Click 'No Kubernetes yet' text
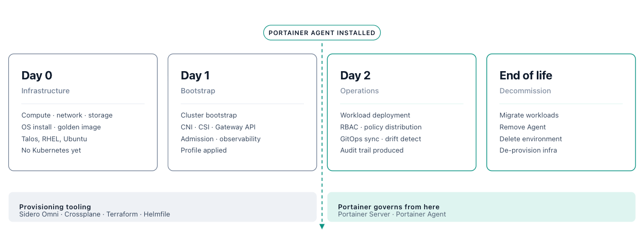This screenshot has height=233, width=644. 51,151
